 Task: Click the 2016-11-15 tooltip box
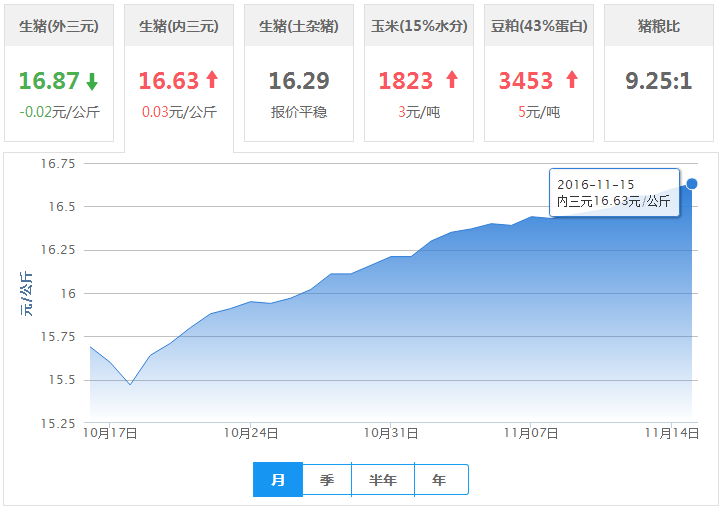point(614,192)
